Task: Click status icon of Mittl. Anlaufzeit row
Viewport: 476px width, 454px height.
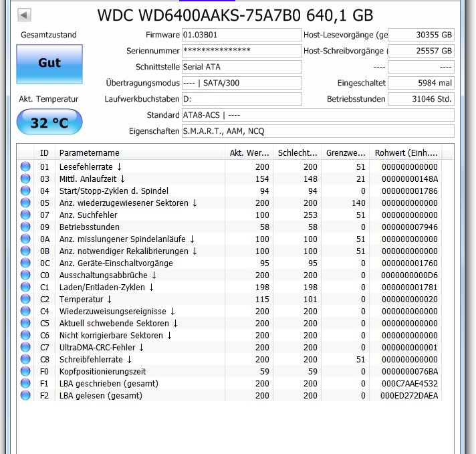Action: 25,179
